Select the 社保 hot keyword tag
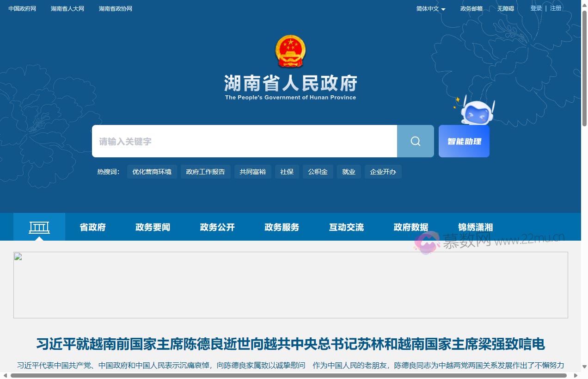 coord(287,172)
